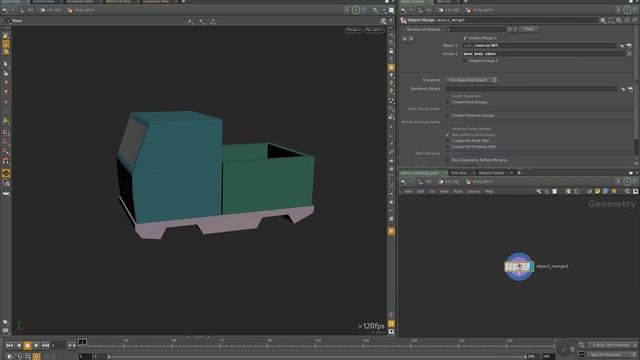Open the Tools menu in network editor
640x360 pixels.
[458, 191]
